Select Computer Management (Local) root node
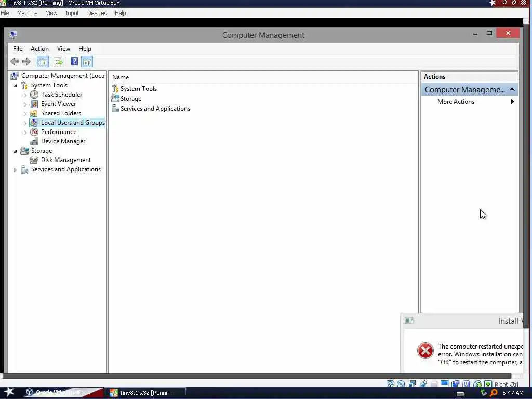The width and height of the screenshot is (532, 399). [63, 76]
